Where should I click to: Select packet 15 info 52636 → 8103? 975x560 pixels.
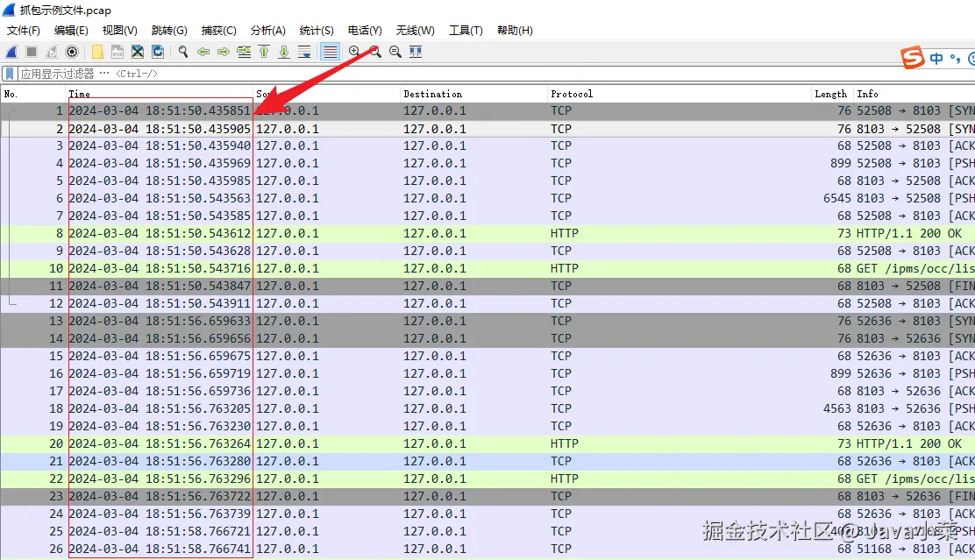tap(899, 356)
